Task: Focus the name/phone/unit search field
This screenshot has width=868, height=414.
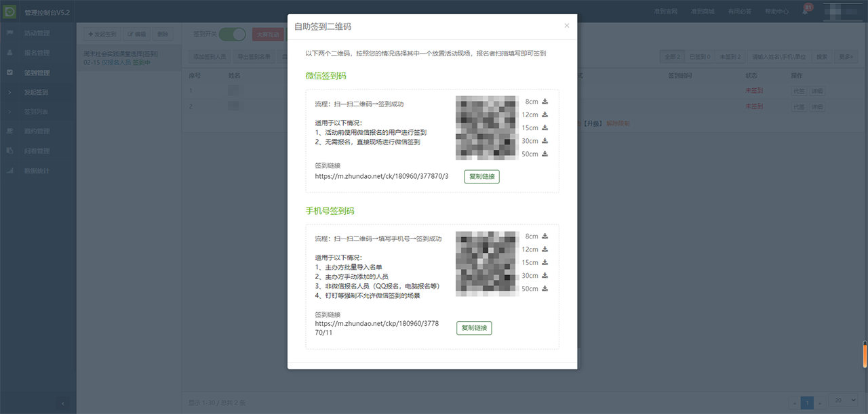Action: [x=778, y=57]
